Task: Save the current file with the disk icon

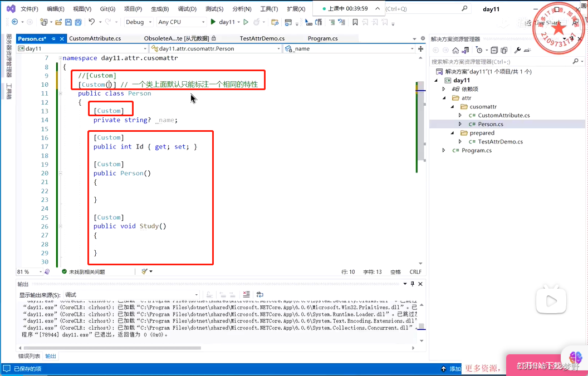Action: click(x=68, y=22)
